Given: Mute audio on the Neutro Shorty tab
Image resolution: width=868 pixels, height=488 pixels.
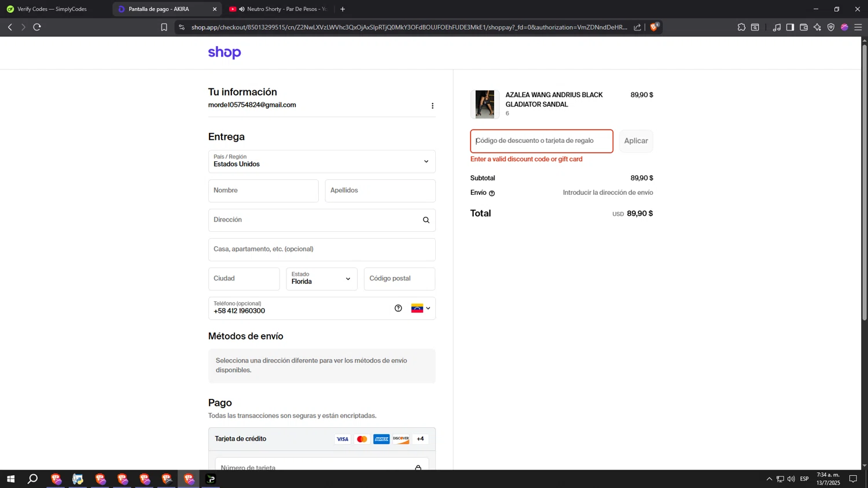Looking at the screenshot, I should click(242, 9).
